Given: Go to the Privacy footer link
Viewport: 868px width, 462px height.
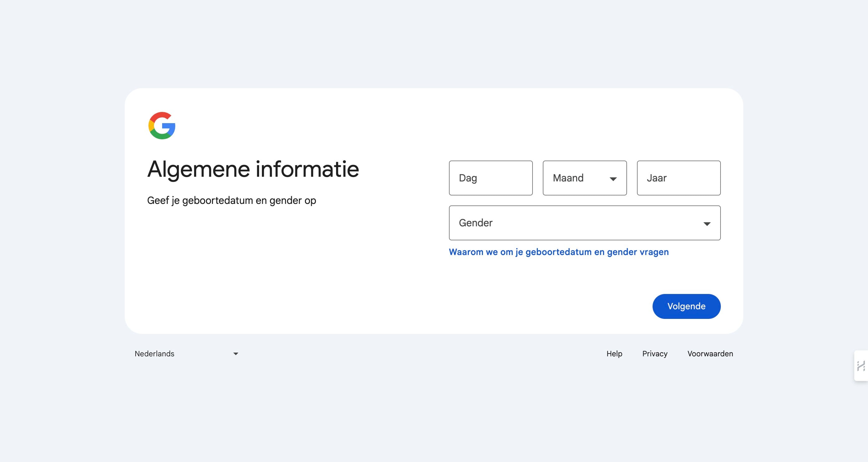Looking at the screenshot, I should 654,354.
